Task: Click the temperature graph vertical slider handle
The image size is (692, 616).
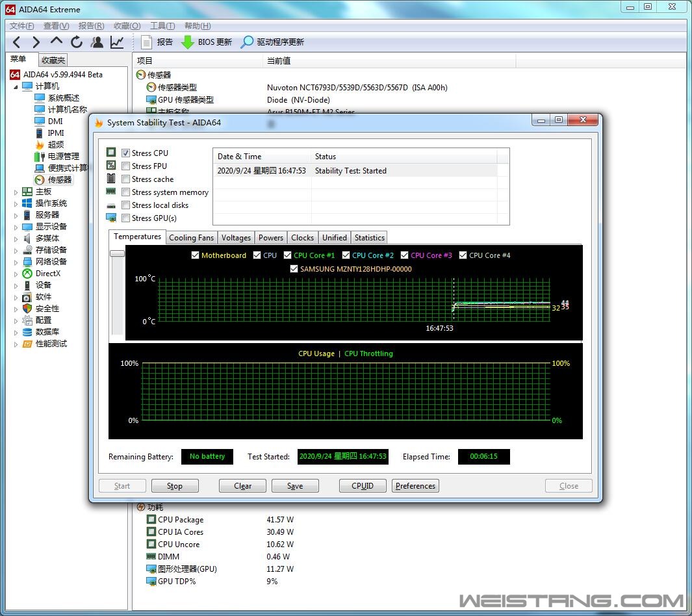Action: tap(118, 253)
